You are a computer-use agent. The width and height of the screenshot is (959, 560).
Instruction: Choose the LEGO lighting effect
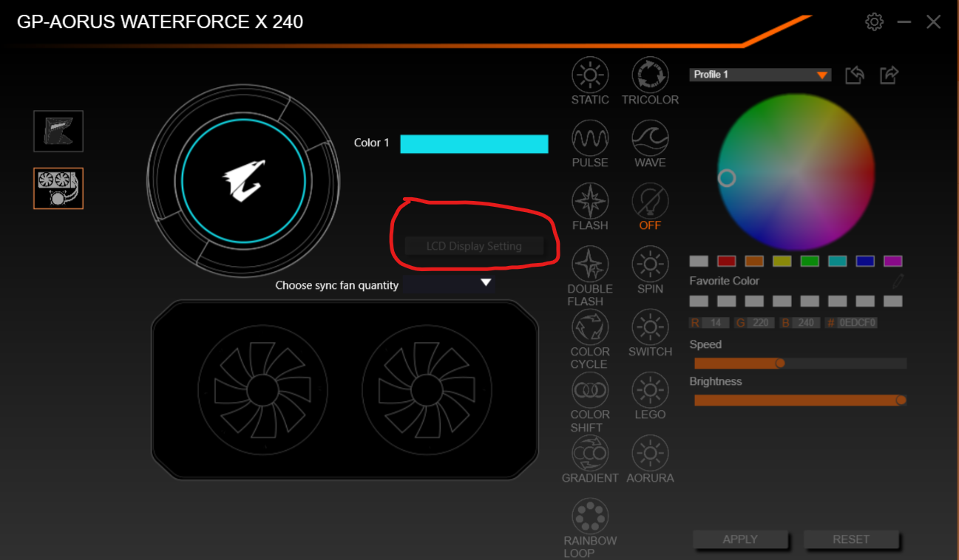pyautogui.click(x=650, y=390)
